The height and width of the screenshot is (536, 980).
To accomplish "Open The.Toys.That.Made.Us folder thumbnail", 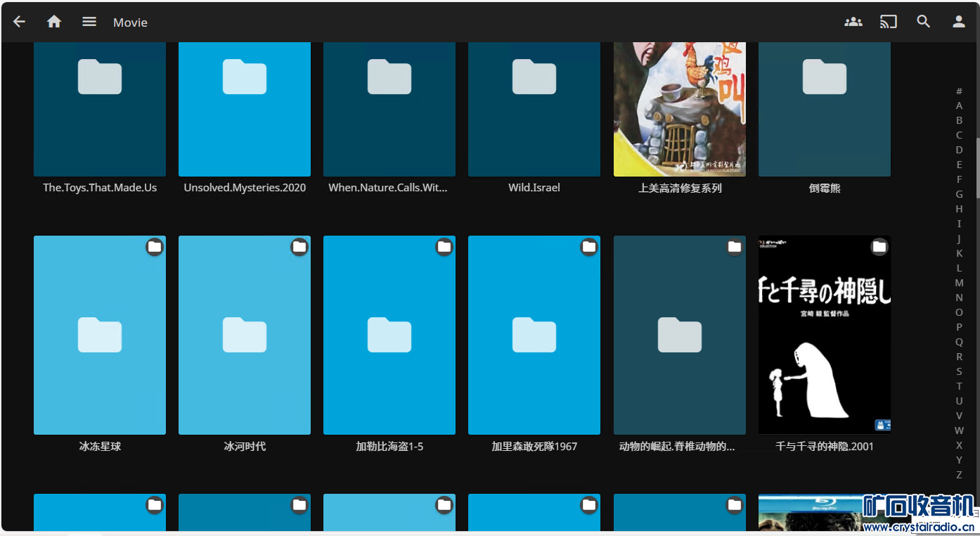I will click(100, 109).
